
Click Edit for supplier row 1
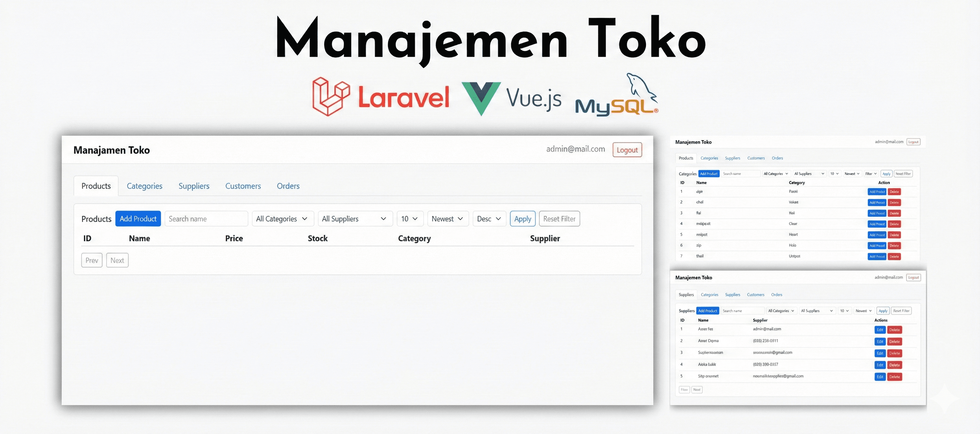(x=880, y=330)
